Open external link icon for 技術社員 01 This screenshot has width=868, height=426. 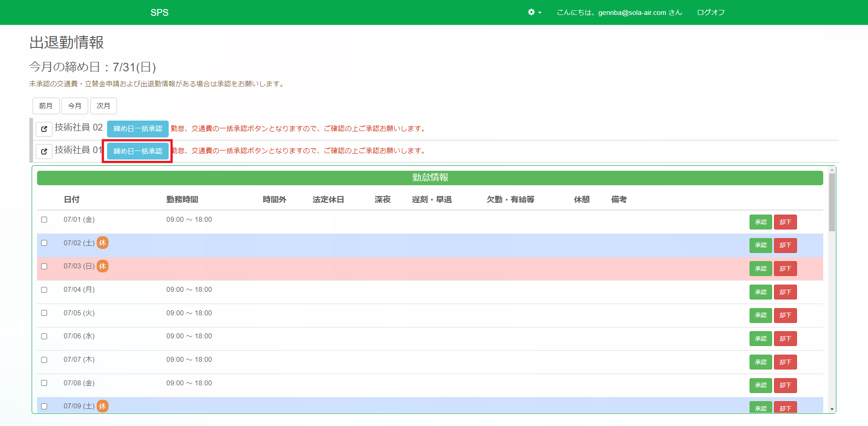44,151
